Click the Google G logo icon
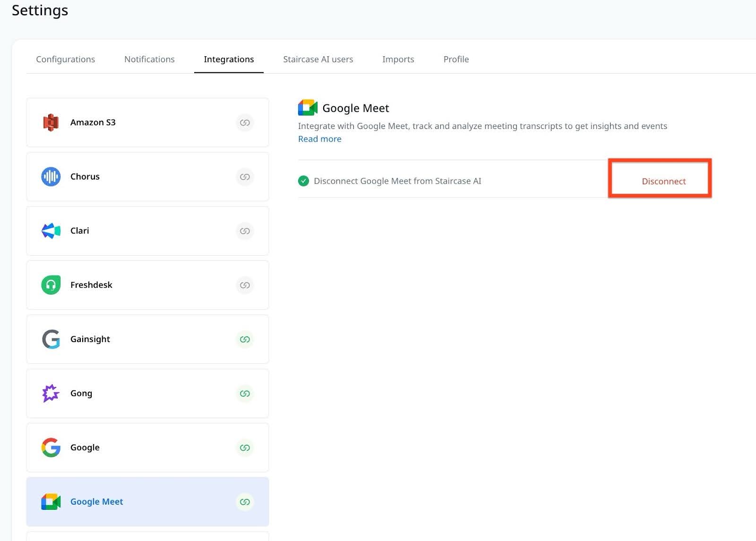This screenshot has width=756, height=541. coord(51,447)
